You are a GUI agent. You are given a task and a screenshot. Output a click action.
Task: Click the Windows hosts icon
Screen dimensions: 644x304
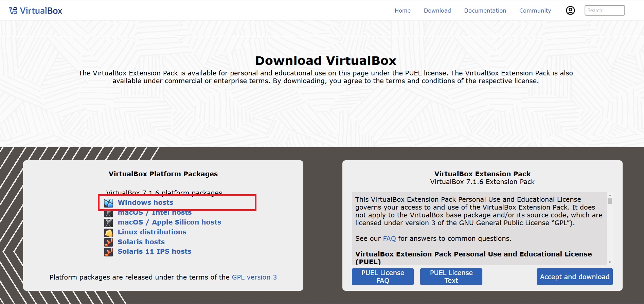[108, 203]
